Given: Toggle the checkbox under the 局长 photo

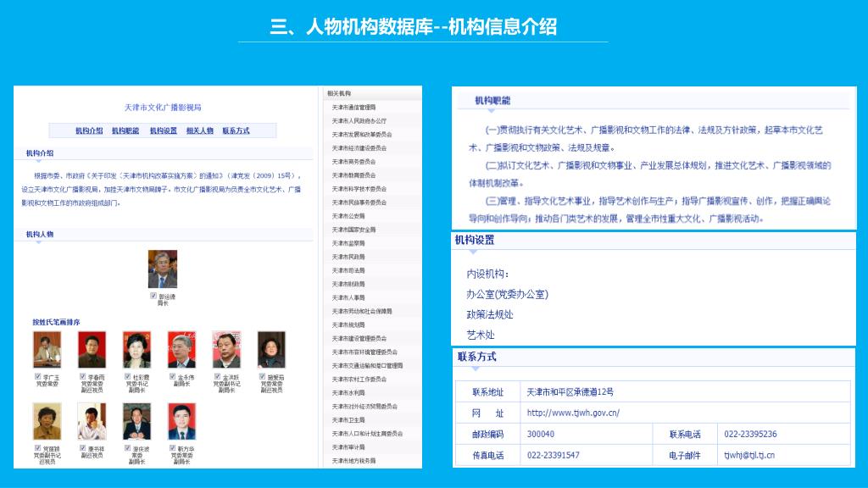Looking at the screenshot, I should (x=153, y=297).
